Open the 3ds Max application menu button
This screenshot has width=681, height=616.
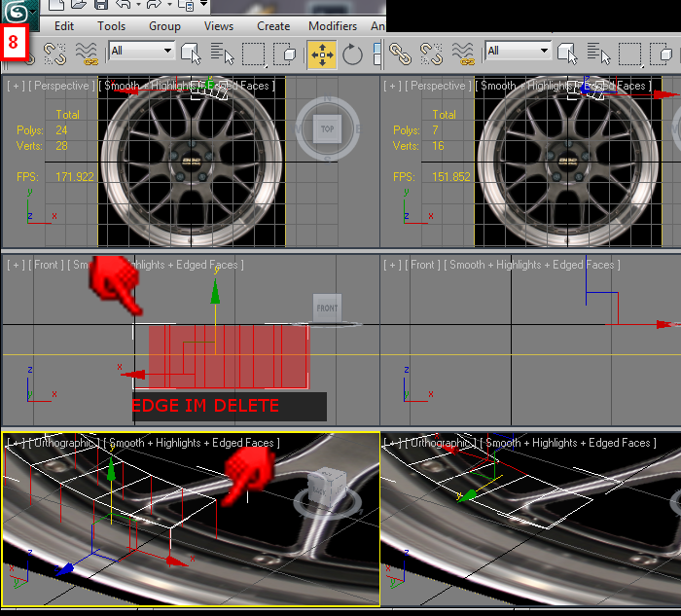click(x=18, y=12)
